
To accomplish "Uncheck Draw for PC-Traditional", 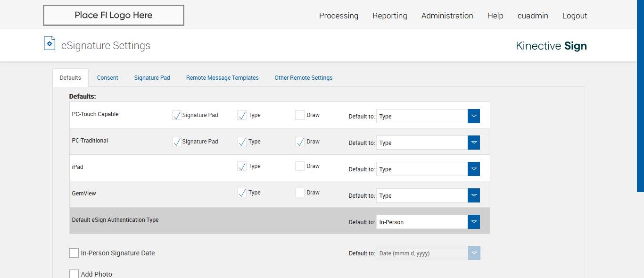I will (x=300, y=142).
